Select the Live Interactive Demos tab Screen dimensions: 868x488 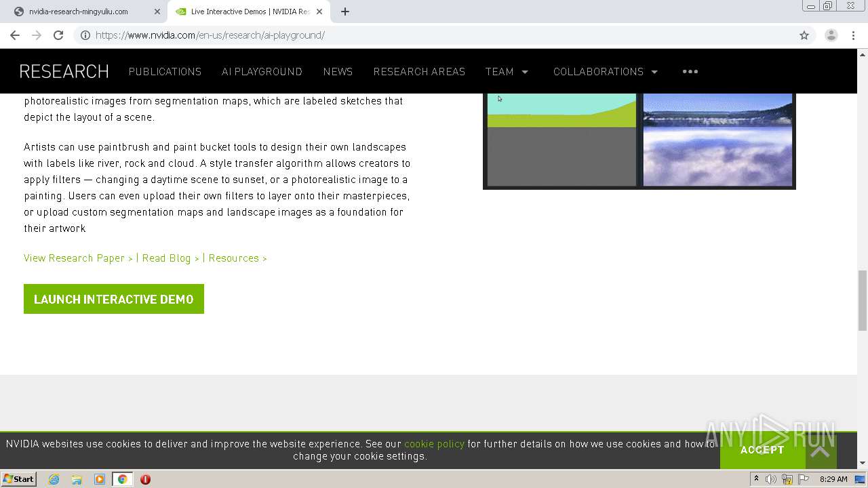click(x=249, y=12)
